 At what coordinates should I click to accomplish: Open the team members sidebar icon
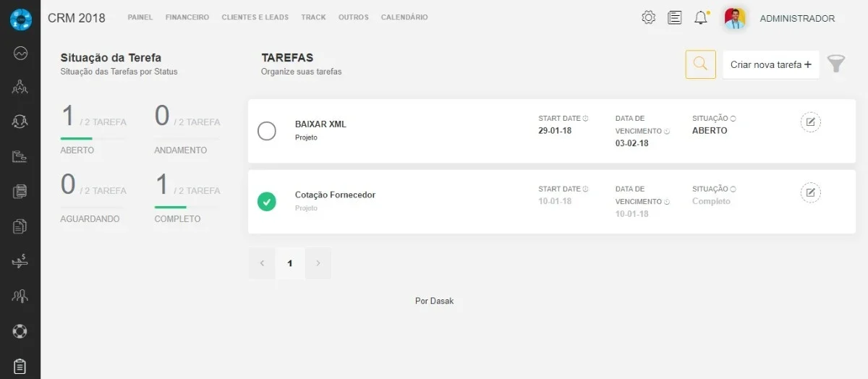pos(20,296)
